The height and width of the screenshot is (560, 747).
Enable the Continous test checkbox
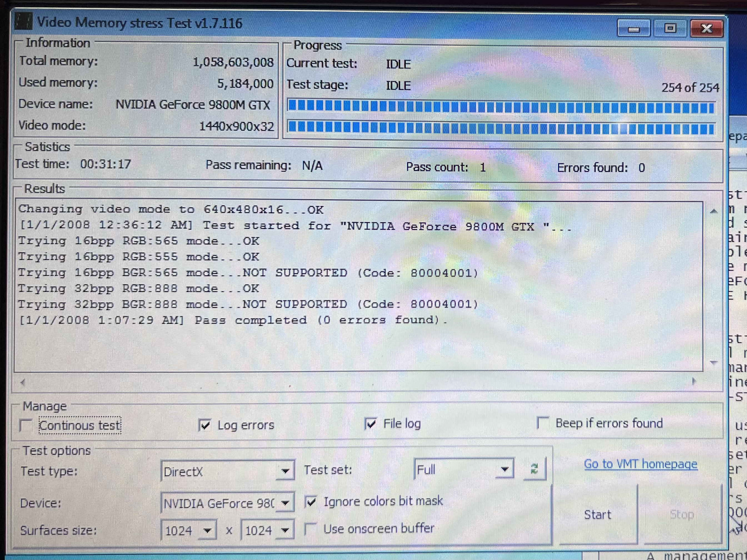point(26,425)
